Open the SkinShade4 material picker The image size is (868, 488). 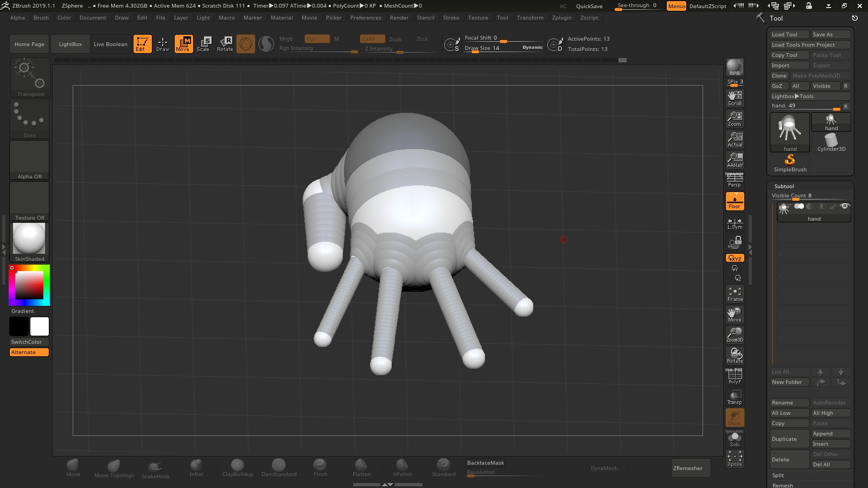[30, 242]
